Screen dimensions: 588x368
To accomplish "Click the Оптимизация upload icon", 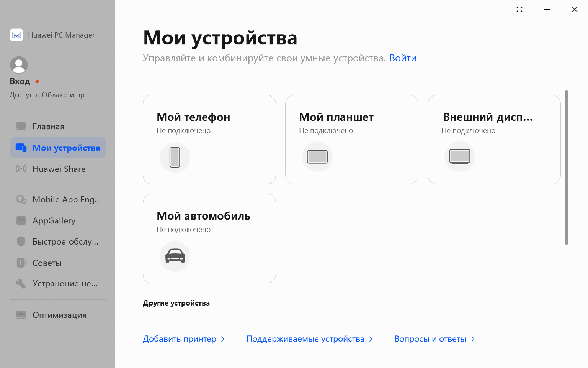I will [21, 315].
